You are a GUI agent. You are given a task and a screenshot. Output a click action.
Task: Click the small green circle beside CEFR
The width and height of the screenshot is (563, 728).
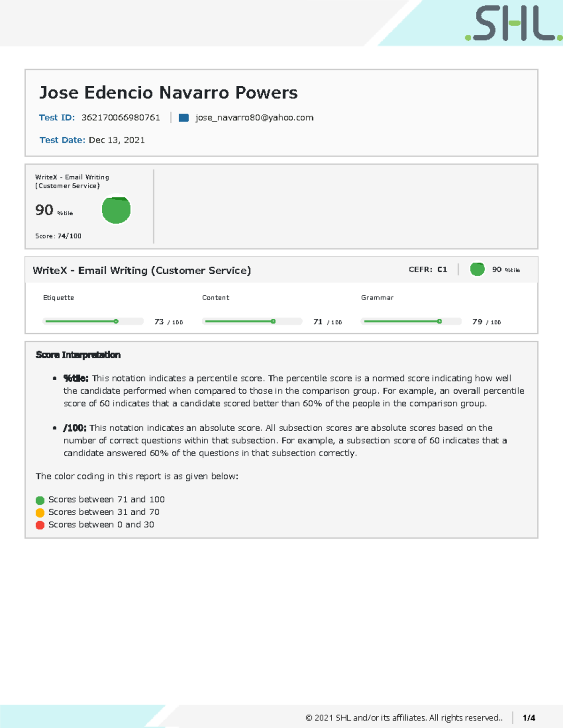click(x=477, y=269)
